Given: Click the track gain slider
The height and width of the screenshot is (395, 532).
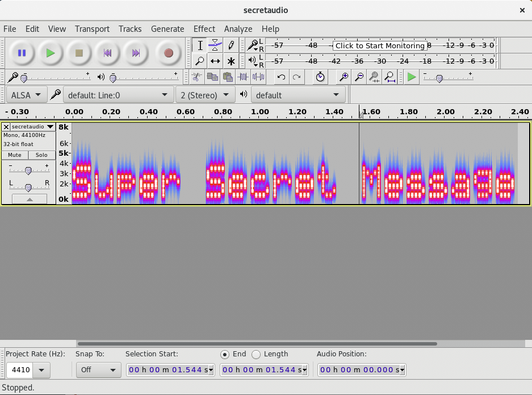Looking at the screenshot, I should (x=28, y=170).
